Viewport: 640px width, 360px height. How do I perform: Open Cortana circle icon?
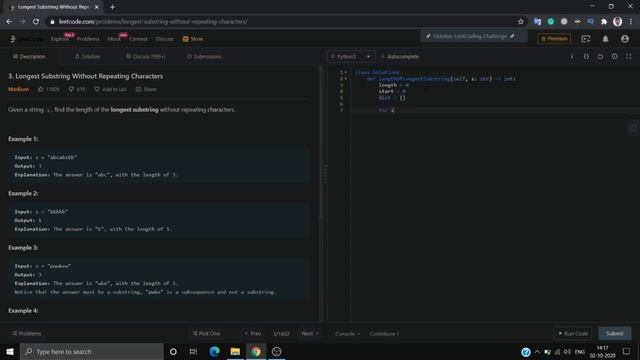pos(173,351)
